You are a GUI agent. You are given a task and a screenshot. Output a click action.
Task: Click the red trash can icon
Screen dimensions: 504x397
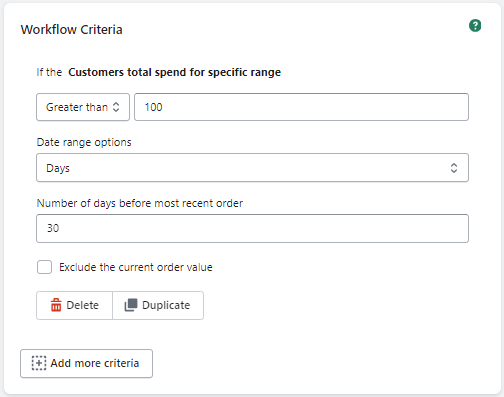pyautogui.click(x=56, y=305)
